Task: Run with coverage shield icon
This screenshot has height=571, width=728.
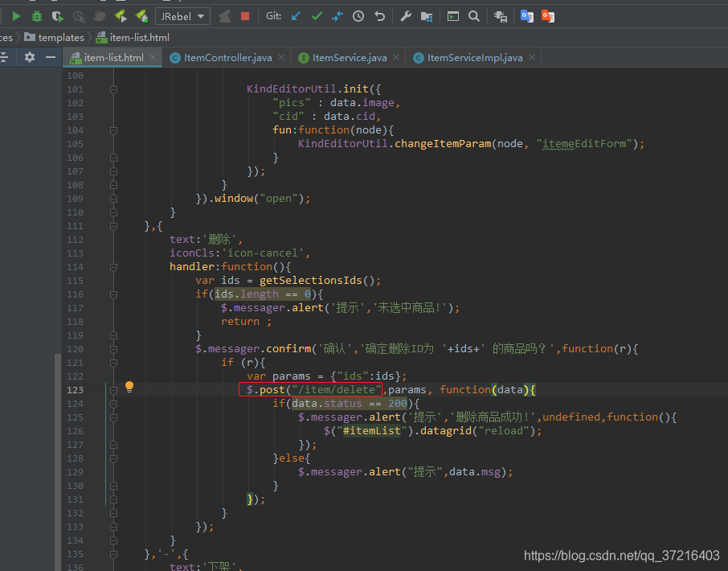Action: click(58, 17)
